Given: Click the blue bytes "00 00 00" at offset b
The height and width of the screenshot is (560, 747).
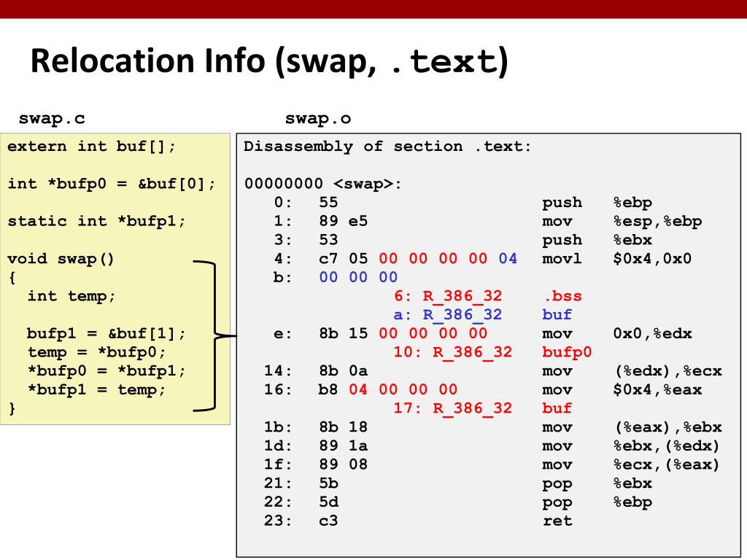Looking at the screenshot, I should pos(358,277).
